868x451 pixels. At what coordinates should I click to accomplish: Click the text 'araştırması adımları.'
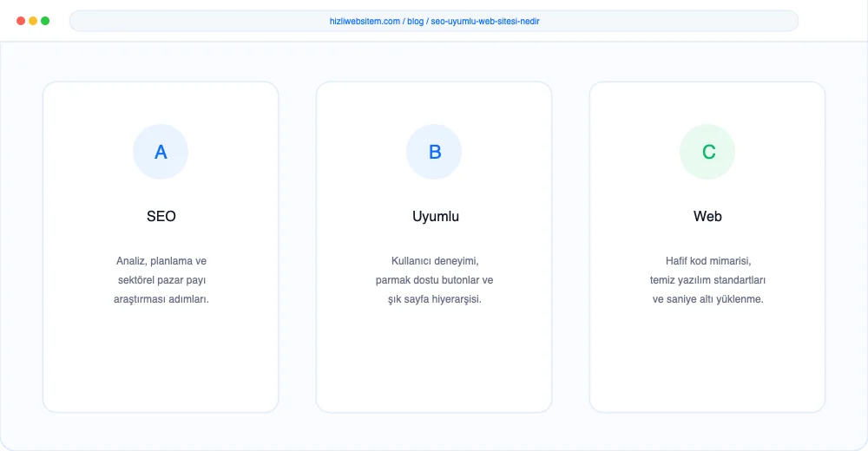[x=161, y=299]
